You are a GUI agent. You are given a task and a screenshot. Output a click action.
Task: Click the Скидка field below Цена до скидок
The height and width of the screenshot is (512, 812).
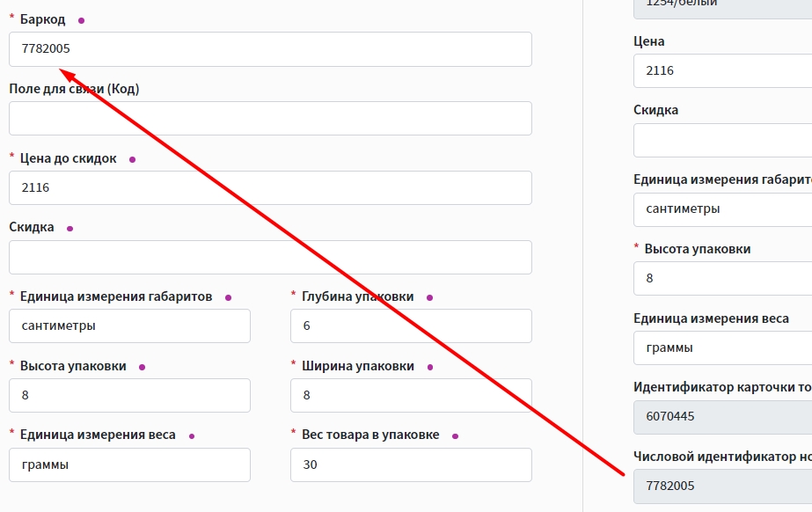click(270, 257)
